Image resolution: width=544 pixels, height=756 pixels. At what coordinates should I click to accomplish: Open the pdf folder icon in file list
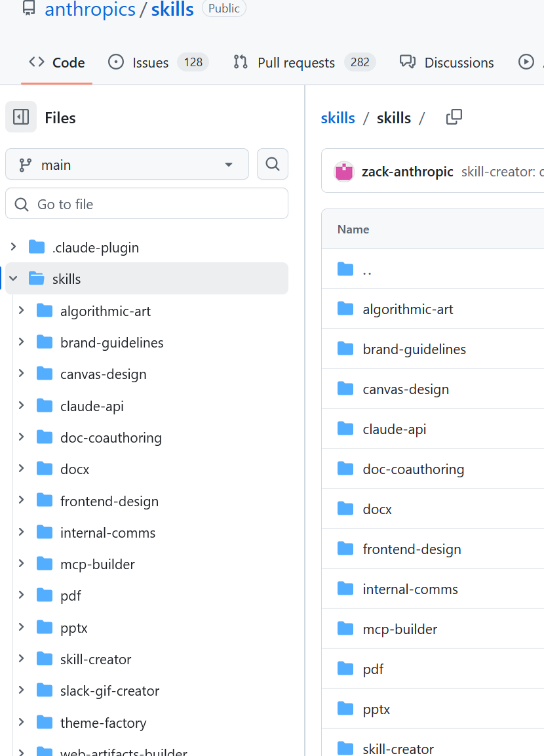coord(345,669)
